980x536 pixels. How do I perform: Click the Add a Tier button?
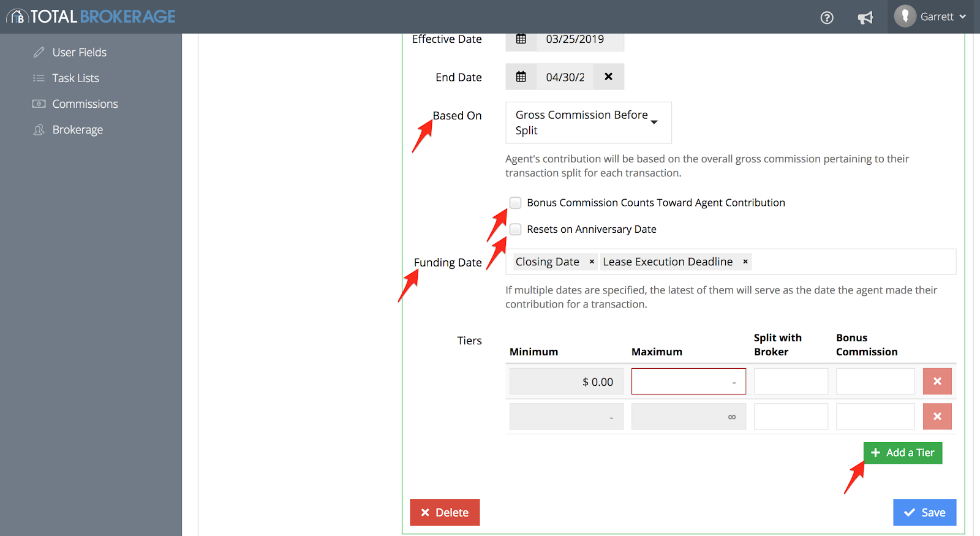pos(903,453)
